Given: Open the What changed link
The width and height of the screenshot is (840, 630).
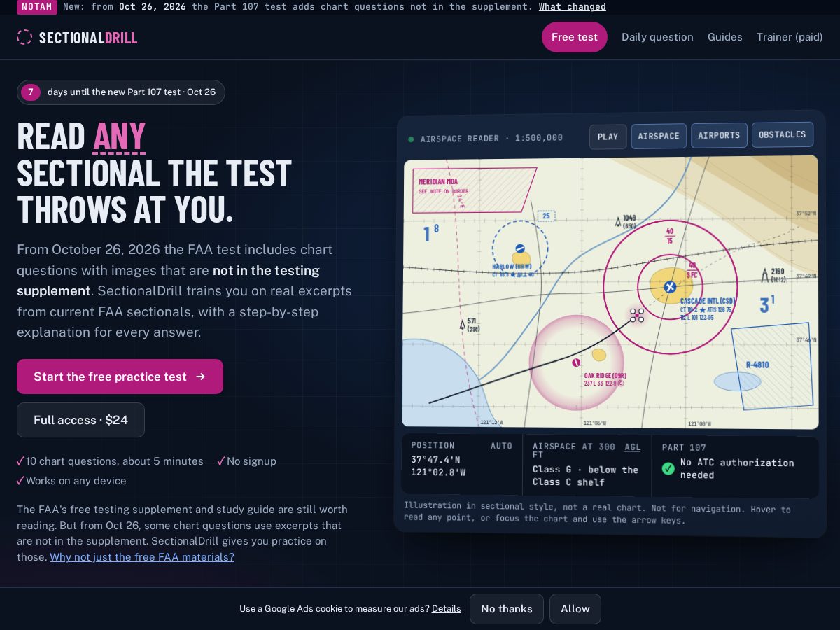Looking at the screenshot, I should pos(573,6).
